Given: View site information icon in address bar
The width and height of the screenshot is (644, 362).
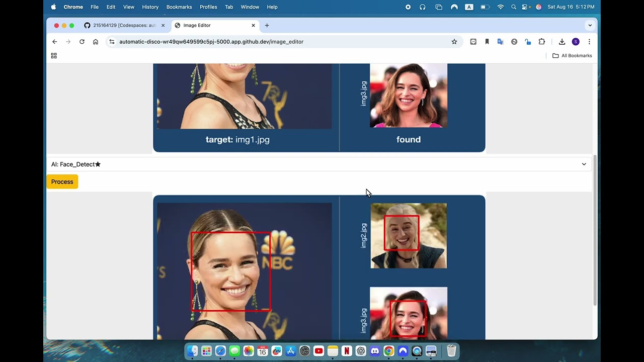Looking at the screenshot, I should point(112,42).
